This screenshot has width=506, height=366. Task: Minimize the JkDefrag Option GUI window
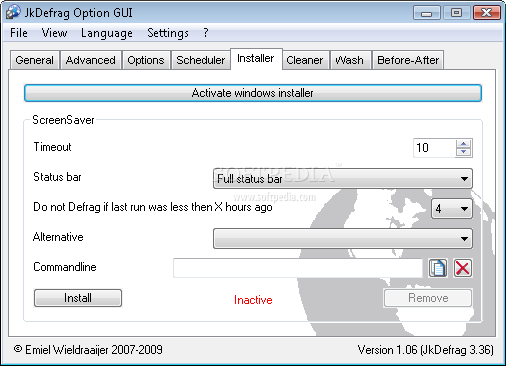[x=426, y=13]
